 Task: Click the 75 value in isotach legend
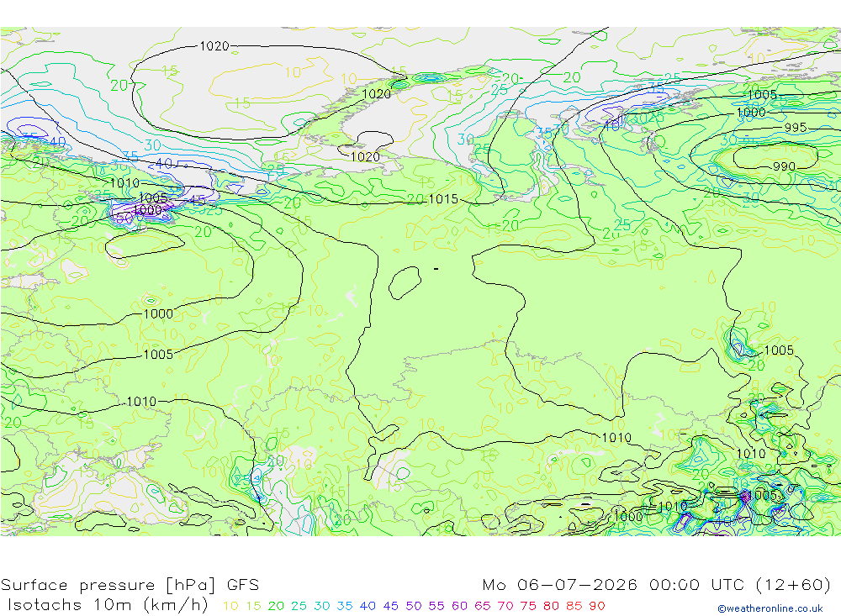pyautogui.click(x=528, y=606)
